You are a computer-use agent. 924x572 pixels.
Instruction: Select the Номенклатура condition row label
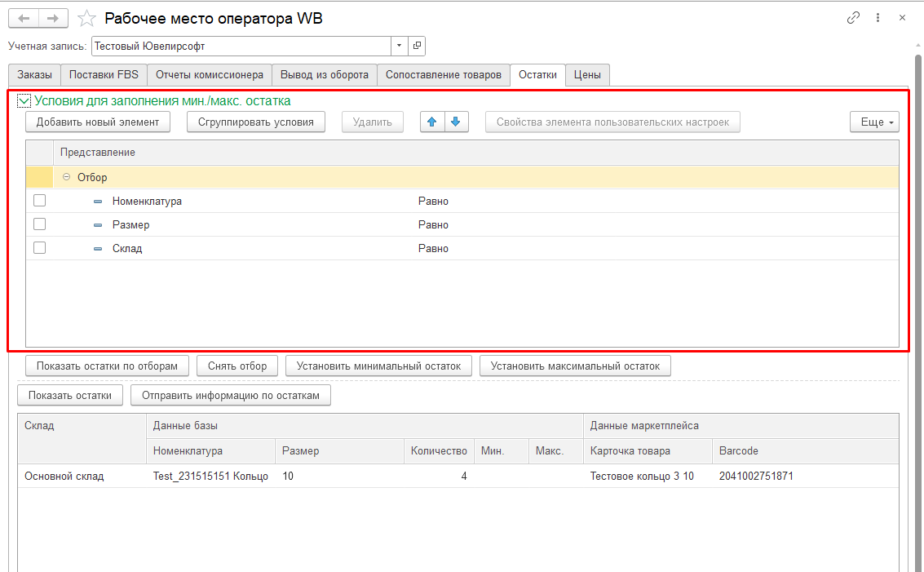[x=147, y=201]
